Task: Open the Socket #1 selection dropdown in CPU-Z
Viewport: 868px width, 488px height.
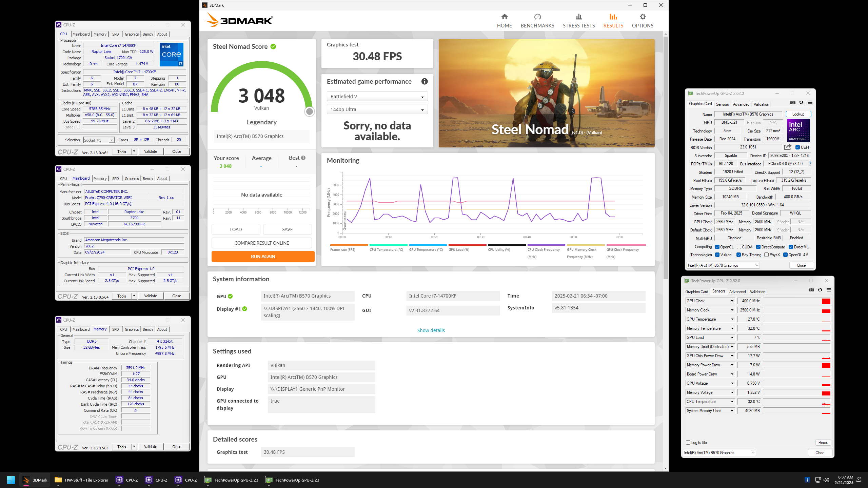Action: [x=98, y=140]
